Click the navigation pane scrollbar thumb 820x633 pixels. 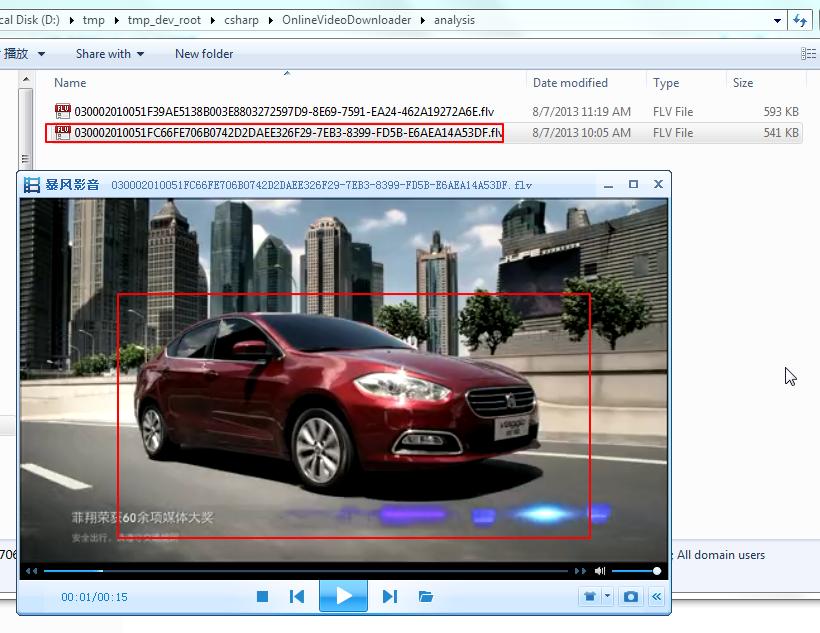point(26,128)
